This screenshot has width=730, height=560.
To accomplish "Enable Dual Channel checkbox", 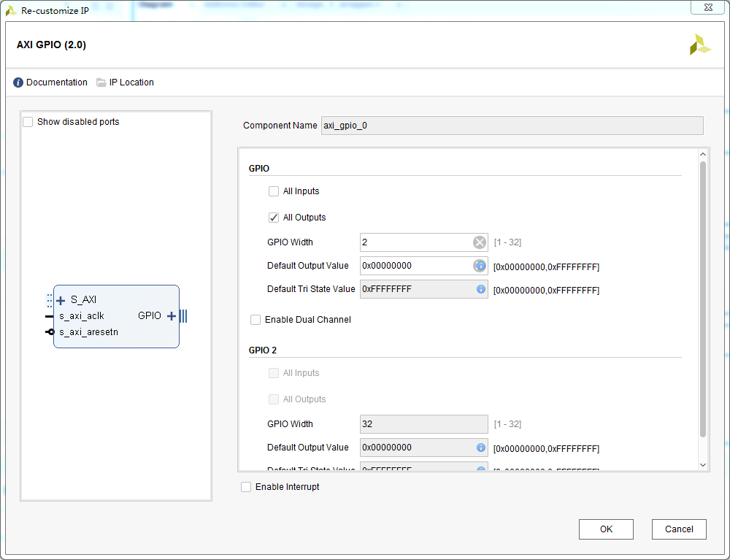I will [255, 320].
